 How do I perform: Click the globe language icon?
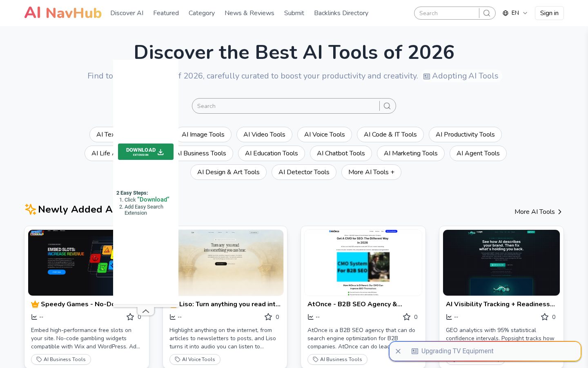pyautogui.click(x=506, y=13)
